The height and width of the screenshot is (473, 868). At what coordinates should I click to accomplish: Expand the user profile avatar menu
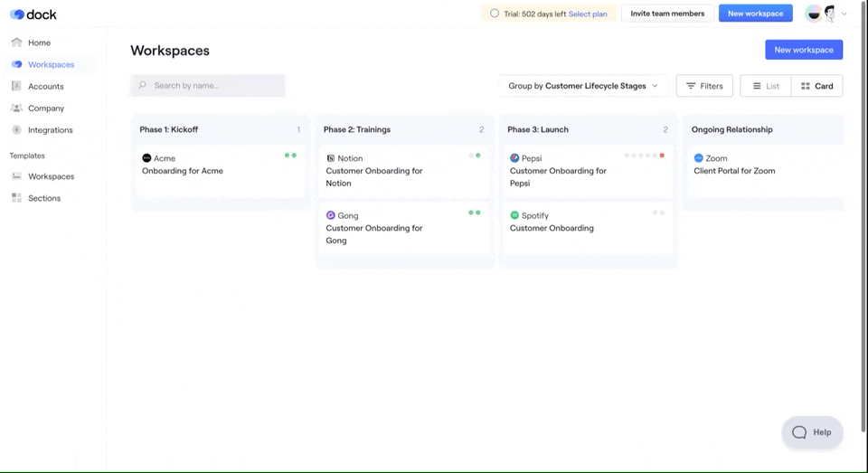coord(828,14)
